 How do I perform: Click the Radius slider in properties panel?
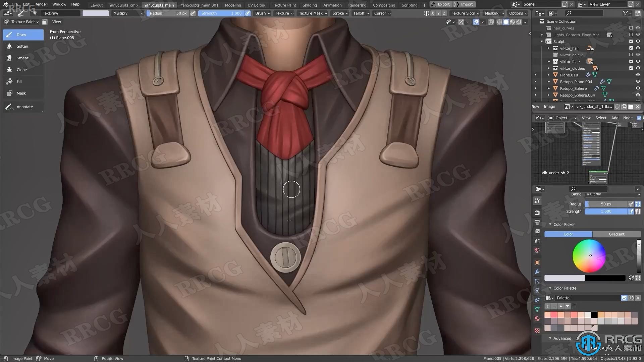coord(606,204)
